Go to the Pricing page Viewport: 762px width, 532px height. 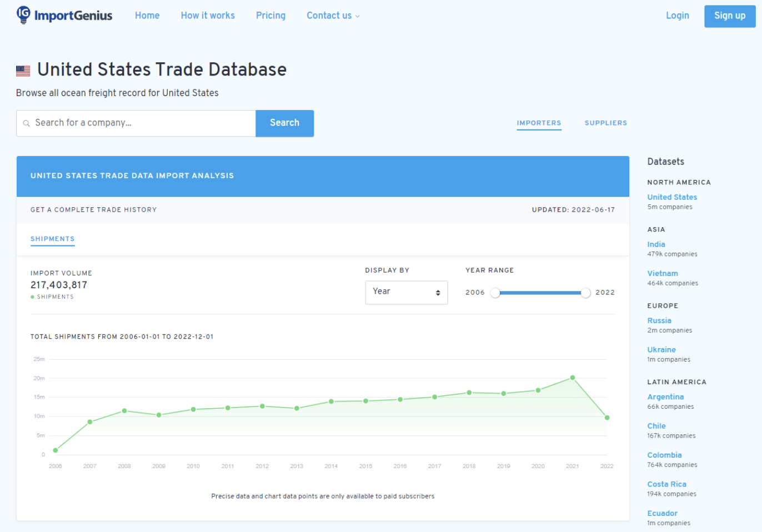[270, 16]
